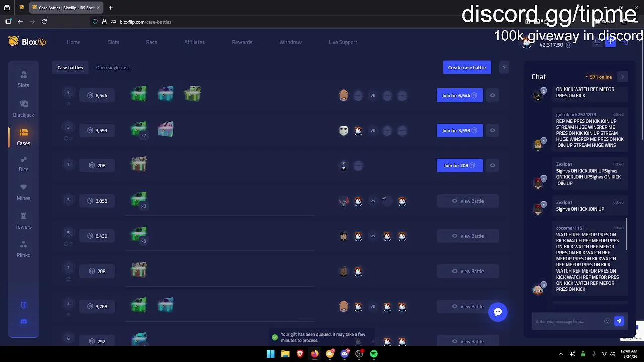Click the 571 online counter
The width and height of the screenshot is (644, 362).
tap(599, 77)
